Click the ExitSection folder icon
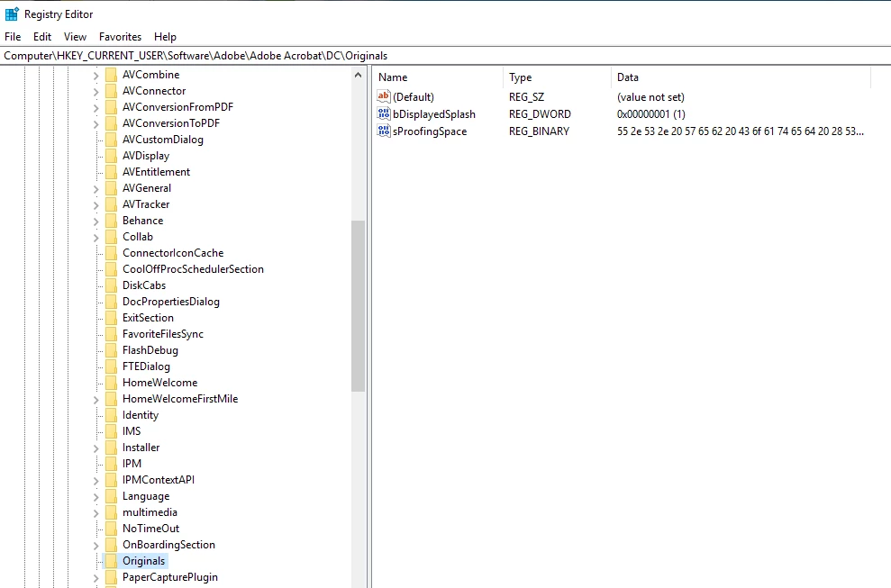The image size is (891, 588). (112, 318)
